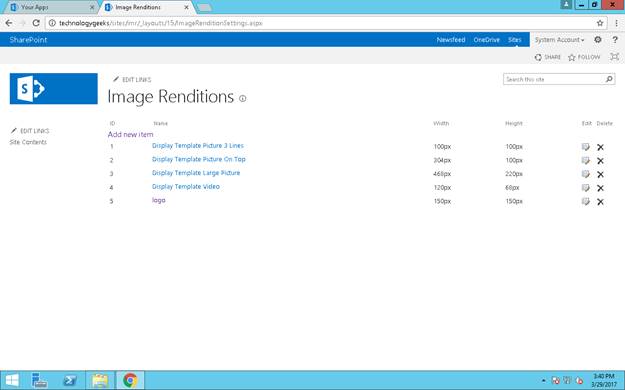Click Add new item
Viewport: 625px width, 390px height.
130,134
